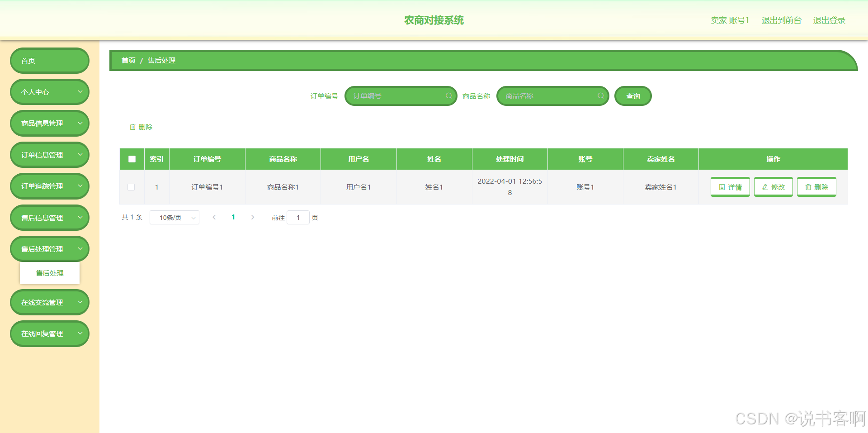This screenshot has height=433, width=868.
Task: Focus the 订单编号 search input
Action: (401, 96)
